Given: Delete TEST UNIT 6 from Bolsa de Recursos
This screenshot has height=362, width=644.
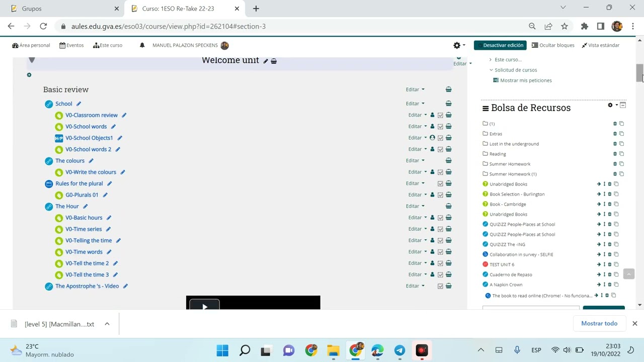Looking at the screenshot, I should point(610,264).
